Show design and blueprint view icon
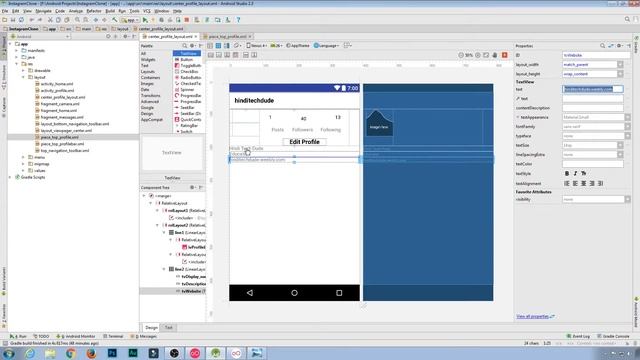The height and width of the screenshot is (360, 640). click(x=227, y=46)
